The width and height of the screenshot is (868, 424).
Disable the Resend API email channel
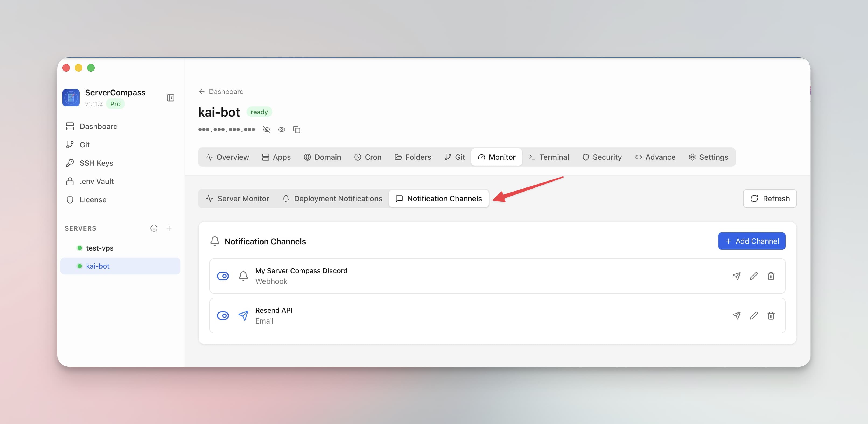tap(223, 316)
